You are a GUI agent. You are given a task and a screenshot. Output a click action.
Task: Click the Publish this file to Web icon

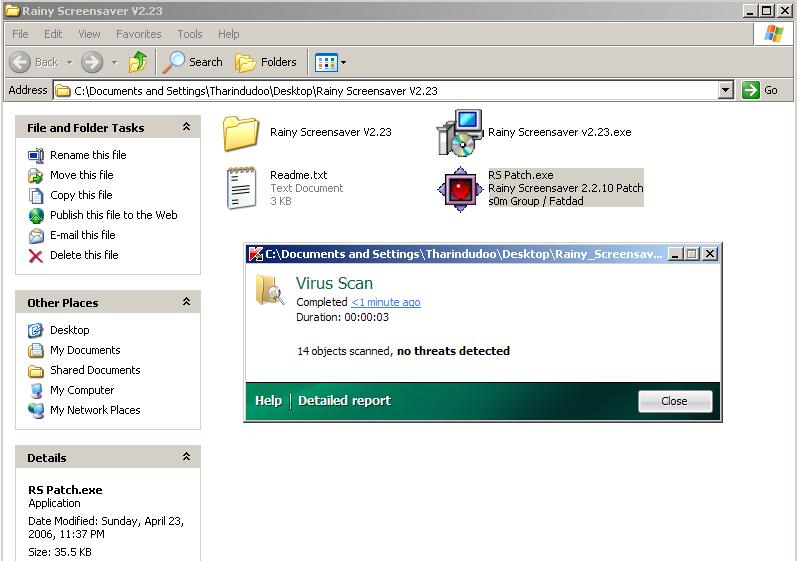pyautogui.click(x=36, y=215)
